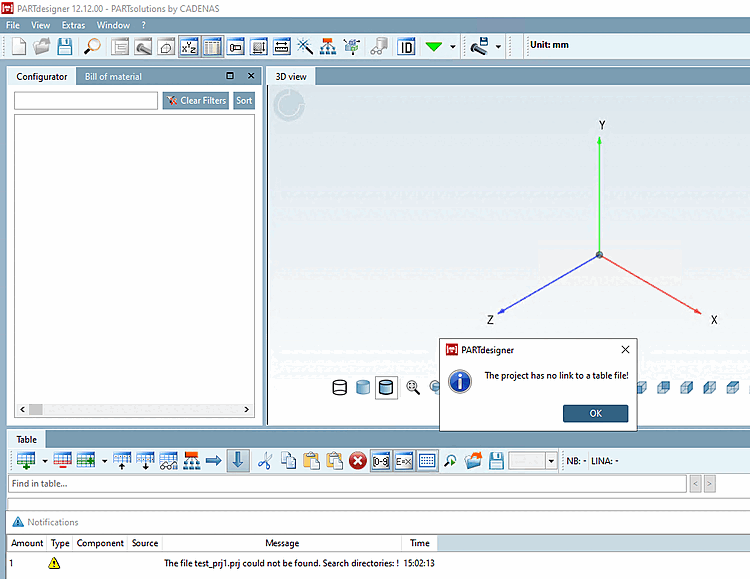Click the dimensions arrows window icon
The width and height of the screenshot is (750, 579).
tap(282, 46)
